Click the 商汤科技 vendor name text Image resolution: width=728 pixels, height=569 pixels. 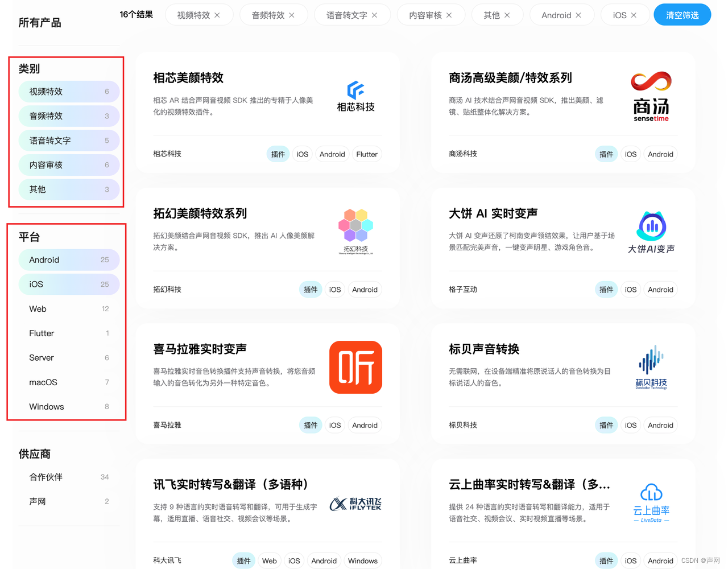point(463,154)
